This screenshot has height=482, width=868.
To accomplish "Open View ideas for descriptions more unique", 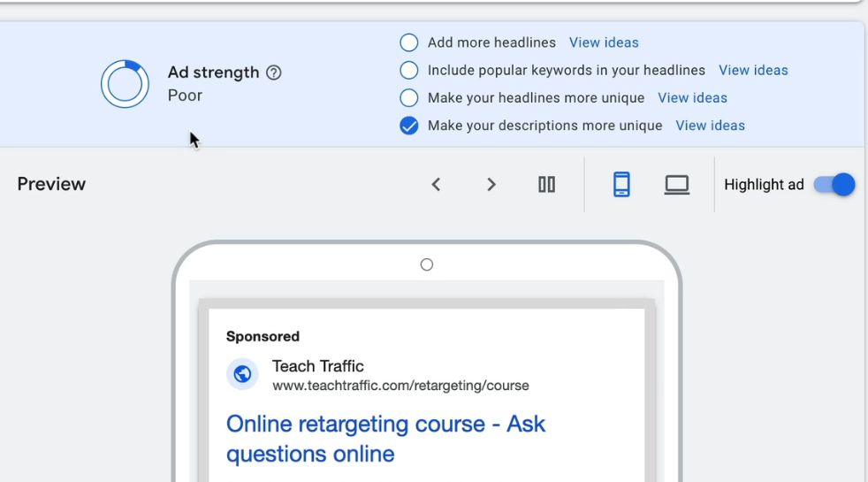I will point(711,126).
